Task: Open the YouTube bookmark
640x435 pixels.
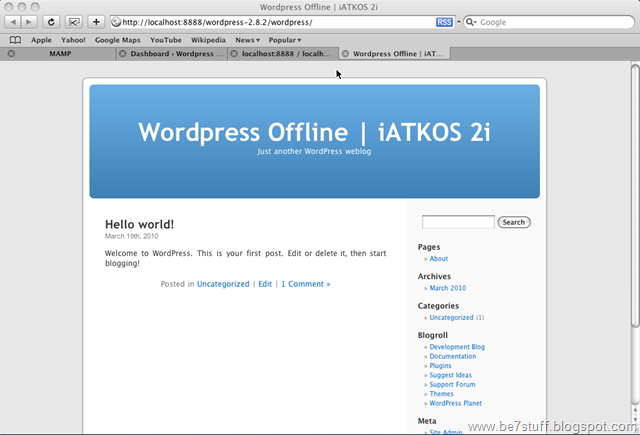Action: pos(166,40)
